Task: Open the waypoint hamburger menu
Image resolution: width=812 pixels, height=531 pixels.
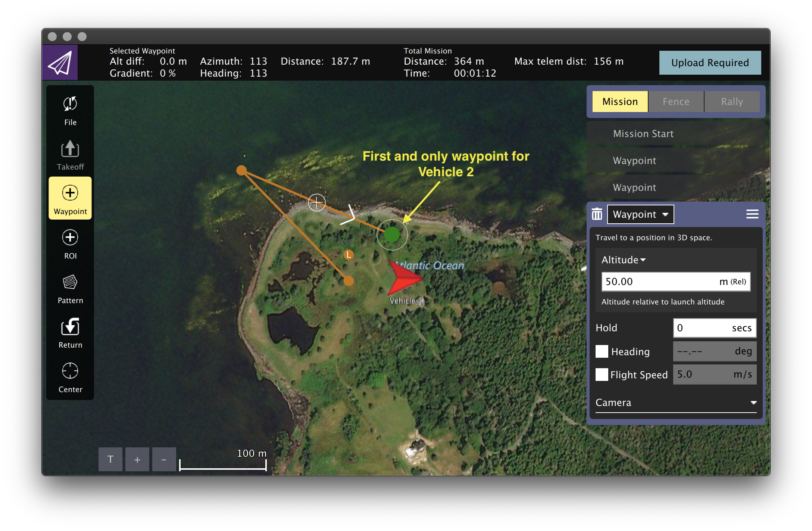Action: [752, 214]
